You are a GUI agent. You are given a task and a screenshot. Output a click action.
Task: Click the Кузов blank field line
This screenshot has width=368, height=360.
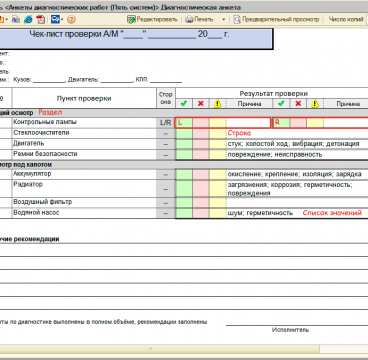[x=49, y=80]
